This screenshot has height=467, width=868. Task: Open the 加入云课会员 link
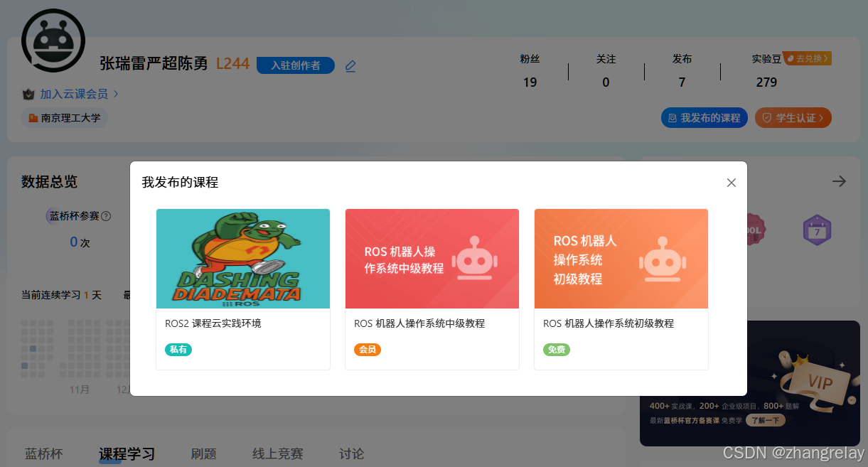pos(79,94)
